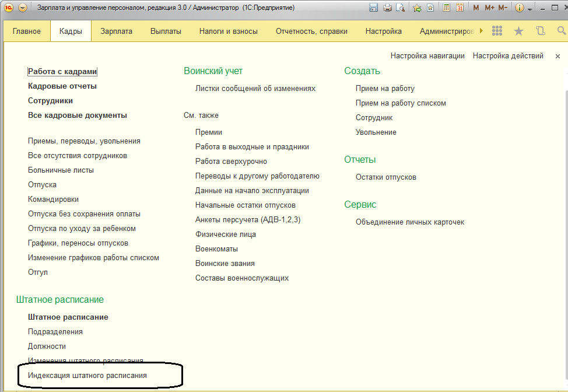Viewport: 568px width, 392px height.
Task: Switch to the Зарплата section tab
Action: pyautogui.click(x=116, y=31)
